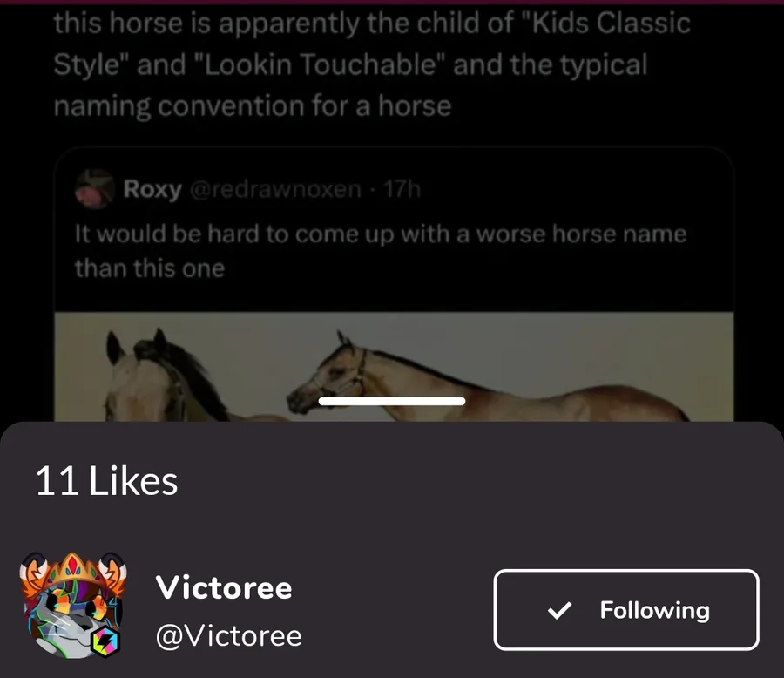Click the crown on Victoree's avatar
This screenshot has height=678, width=784.
point(73,568)
